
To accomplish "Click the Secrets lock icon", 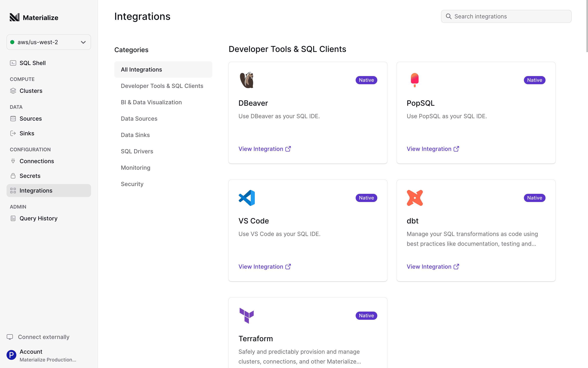I will point(13,176).
